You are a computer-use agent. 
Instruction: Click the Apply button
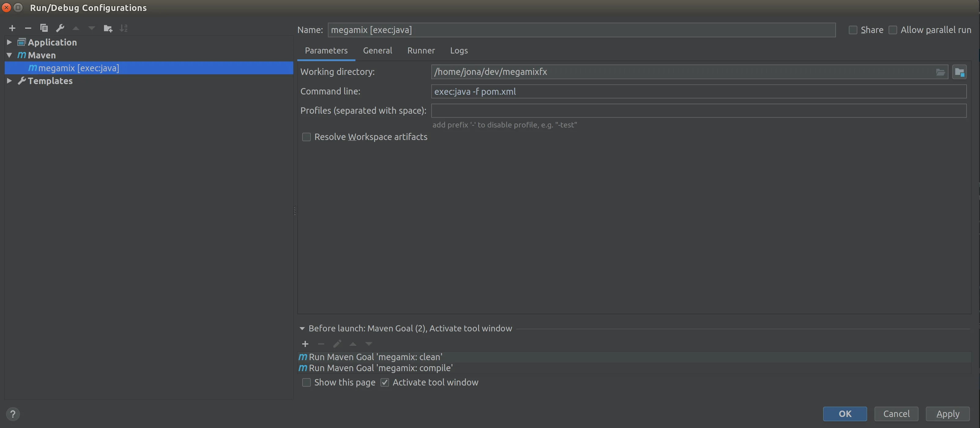click(x=947, y=414)
